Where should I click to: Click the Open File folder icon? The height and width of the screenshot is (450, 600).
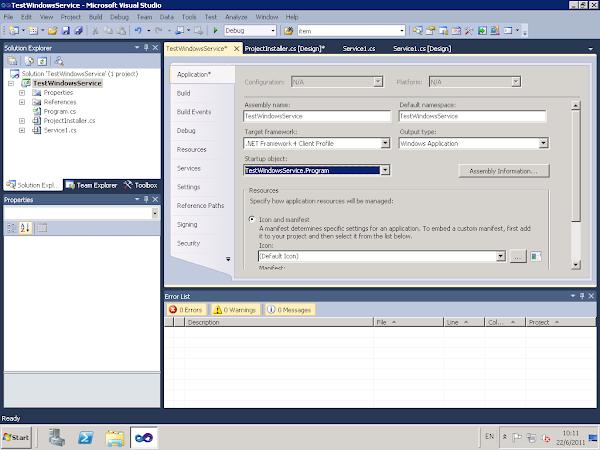coord(53,31)
